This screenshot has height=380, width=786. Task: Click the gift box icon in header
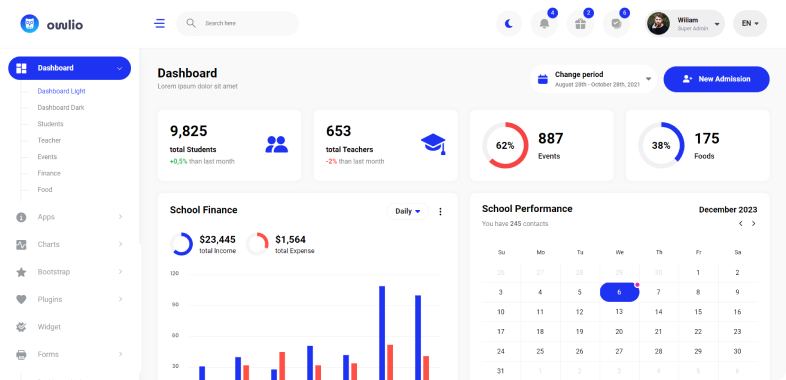(580, 24)
